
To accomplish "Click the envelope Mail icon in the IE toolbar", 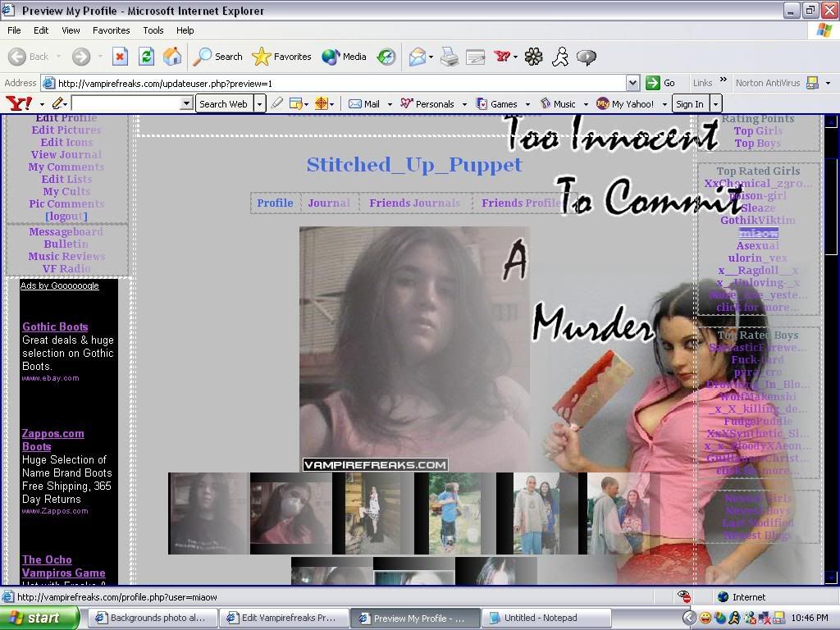I will 418,57.
